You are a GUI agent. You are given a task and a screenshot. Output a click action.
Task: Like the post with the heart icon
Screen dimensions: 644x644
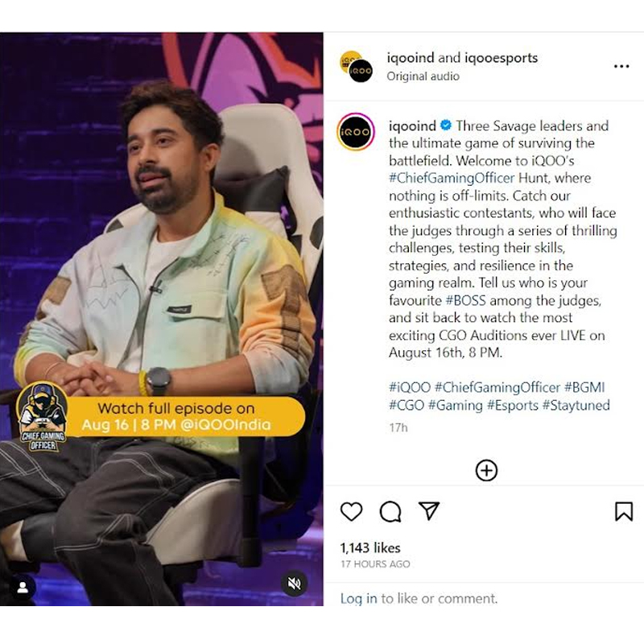(352, 511)
